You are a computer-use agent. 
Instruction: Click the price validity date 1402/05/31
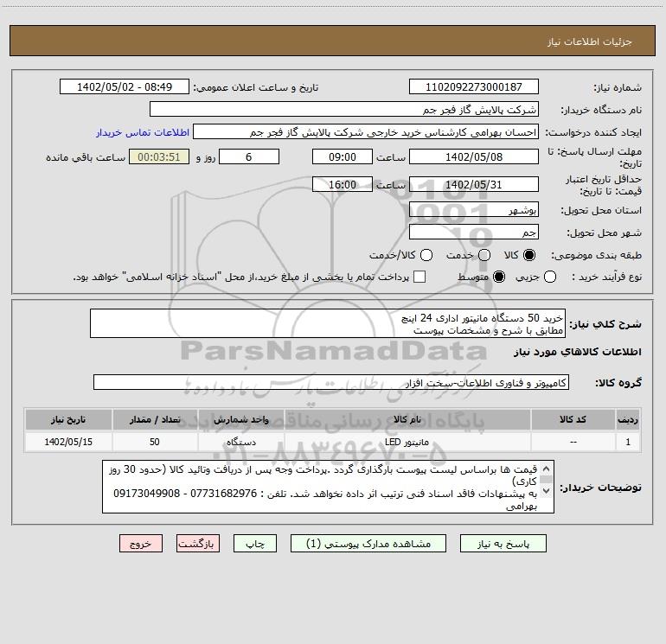(474, 184)
